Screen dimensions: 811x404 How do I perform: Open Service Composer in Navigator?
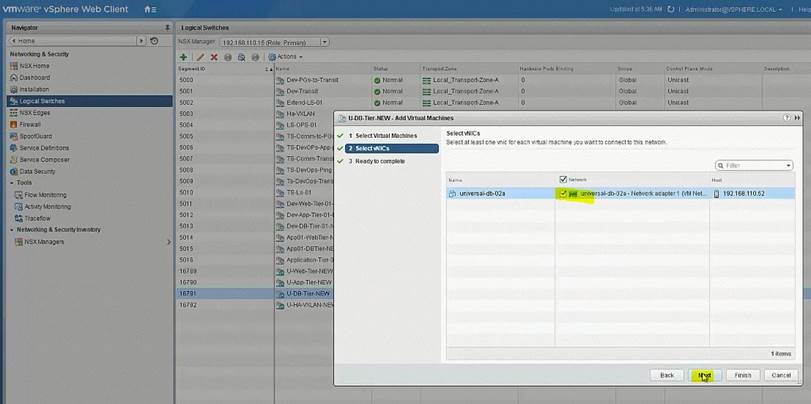pos(45,159)
